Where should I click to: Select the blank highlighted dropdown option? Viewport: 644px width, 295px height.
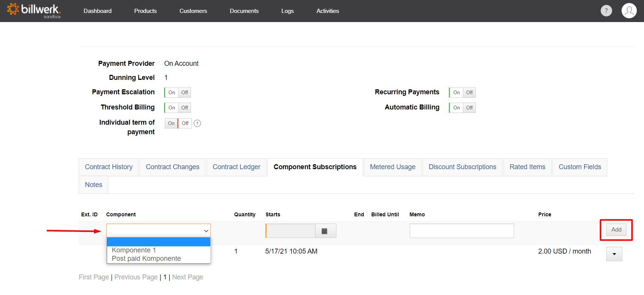[x=158, y=242]
